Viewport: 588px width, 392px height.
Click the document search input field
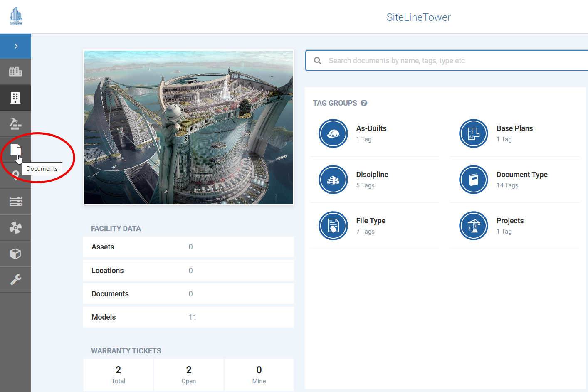tap(453, 61)
